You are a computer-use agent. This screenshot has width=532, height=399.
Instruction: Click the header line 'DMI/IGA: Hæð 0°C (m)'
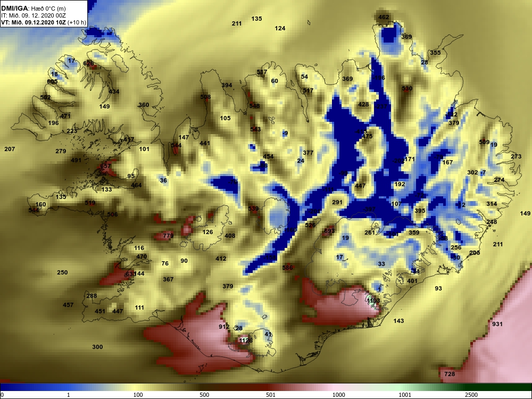(33, 9)
